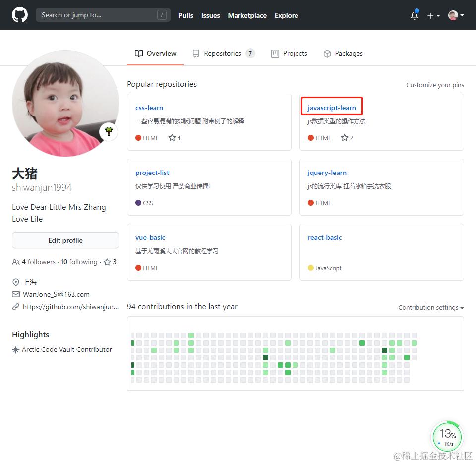Switch to the Packages tab
The height and width of the screenshot is (464, 476).
pos(343,54)
